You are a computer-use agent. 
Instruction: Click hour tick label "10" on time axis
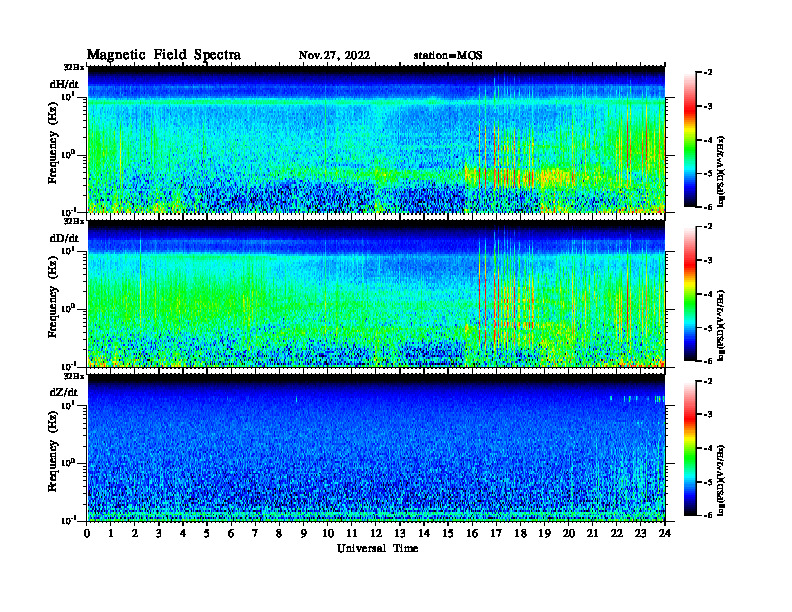(x=328, y=534)
